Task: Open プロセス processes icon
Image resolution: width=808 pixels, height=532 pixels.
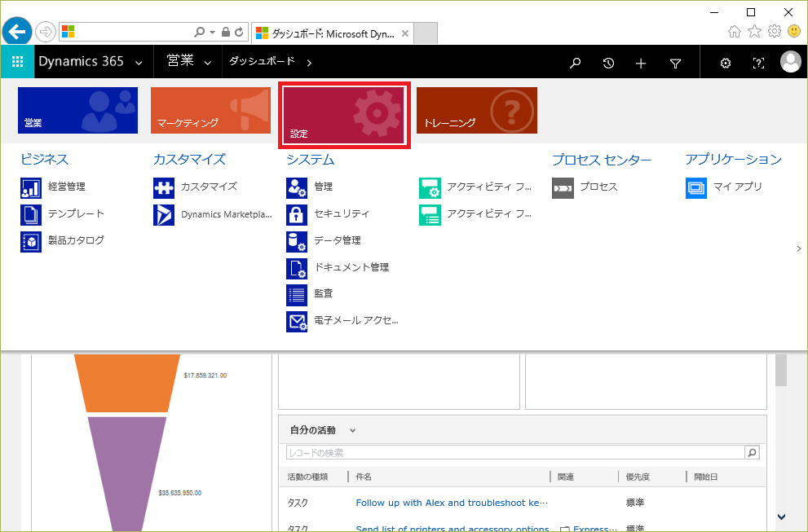Action: [563, 188]
